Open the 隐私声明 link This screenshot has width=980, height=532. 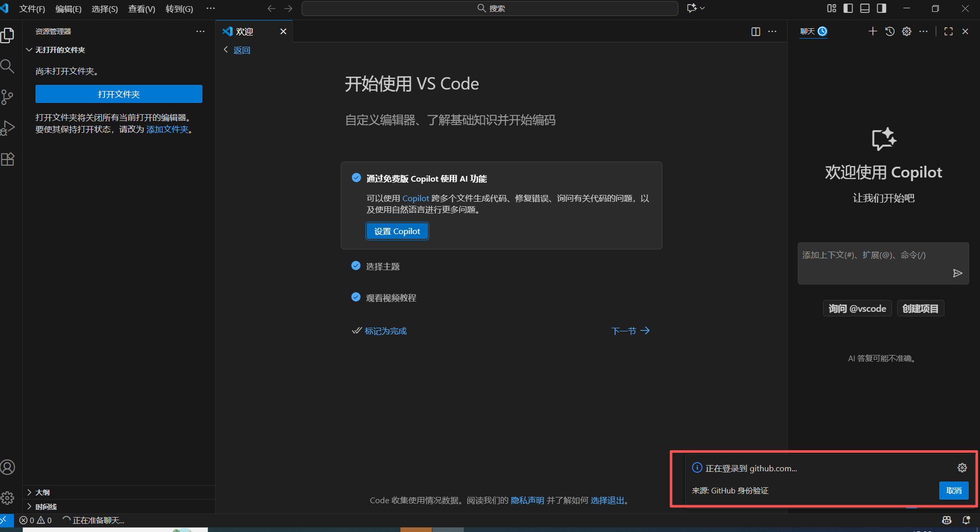tap(527, 500)
